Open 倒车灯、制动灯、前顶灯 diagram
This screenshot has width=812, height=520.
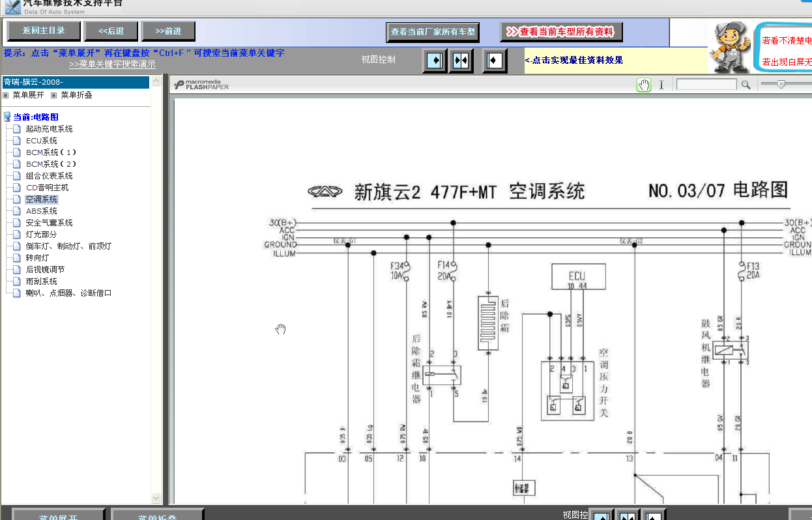(x=68, y=246)
